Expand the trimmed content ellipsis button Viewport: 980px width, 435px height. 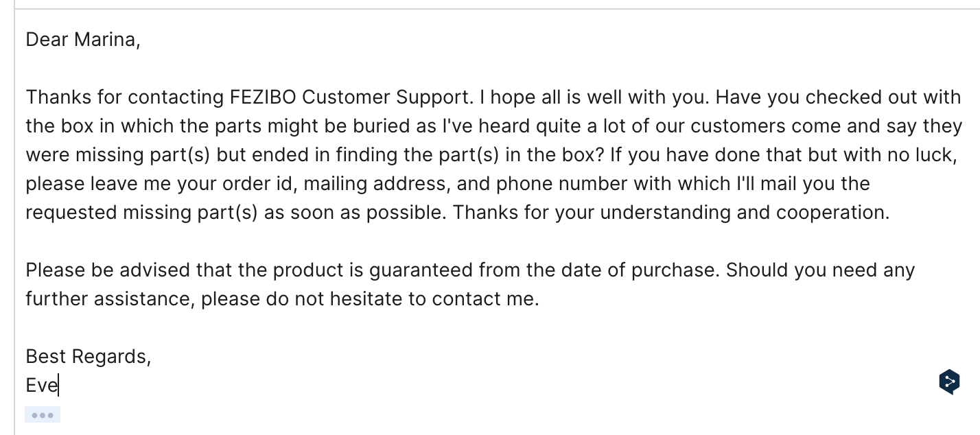(43, 414)
